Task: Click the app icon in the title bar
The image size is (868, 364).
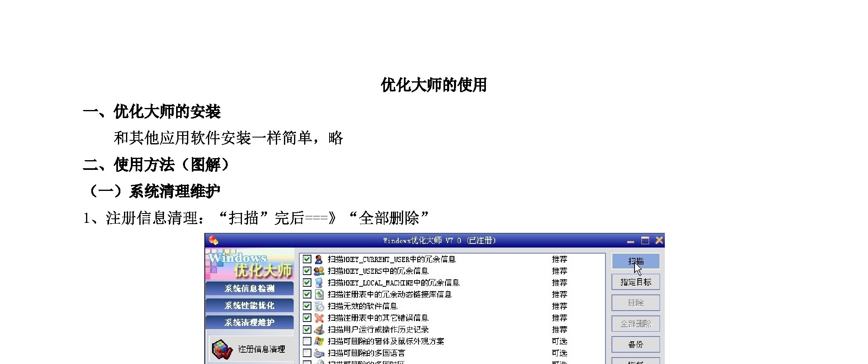Action: coord(214,241)
